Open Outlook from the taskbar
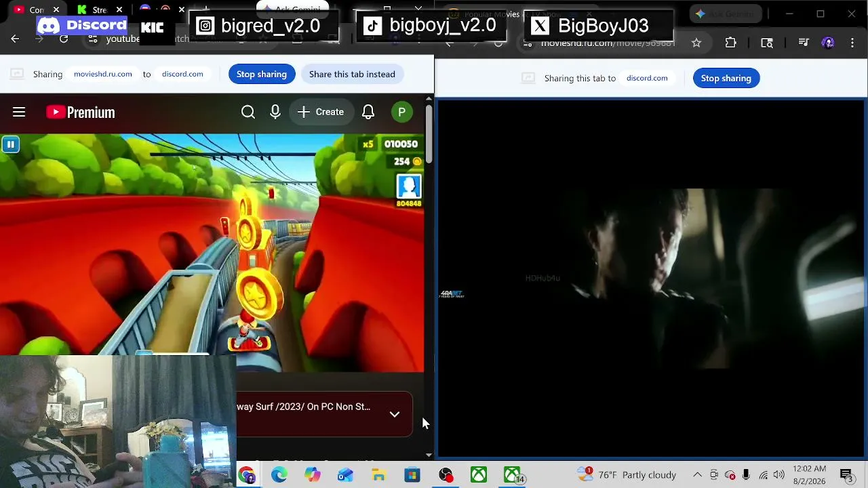Screen dimensions: 868x488 point(346,475)
